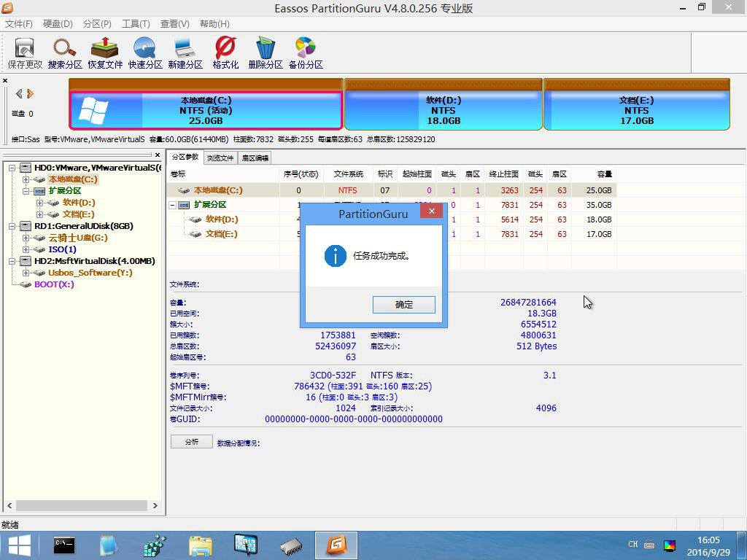Screen dimensions: 747x560
Task: Switch to the 浏览文件 tab
Action: click(x=220, y=157)
